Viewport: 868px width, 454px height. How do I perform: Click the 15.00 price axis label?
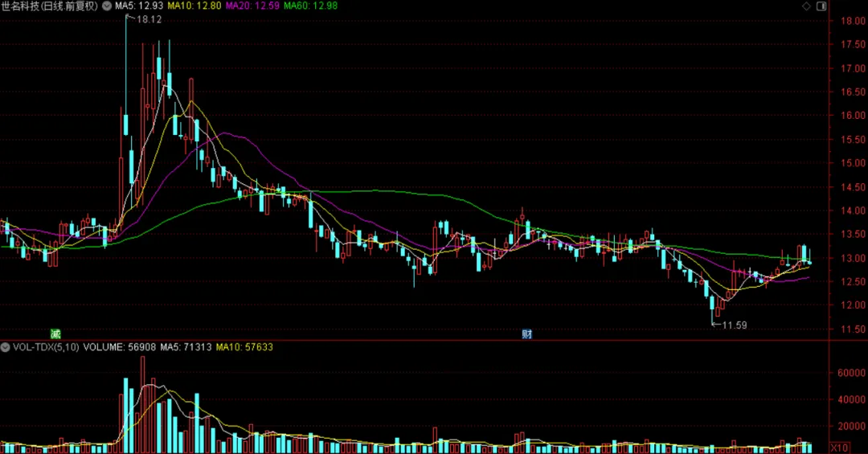click(x=853, y=163)
